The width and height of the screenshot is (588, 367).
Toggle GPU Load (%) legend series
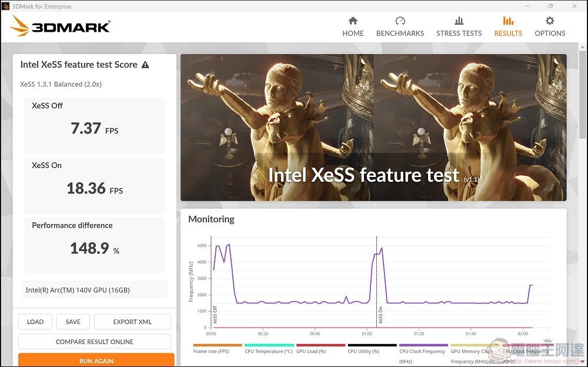click(x=320, y=349)
